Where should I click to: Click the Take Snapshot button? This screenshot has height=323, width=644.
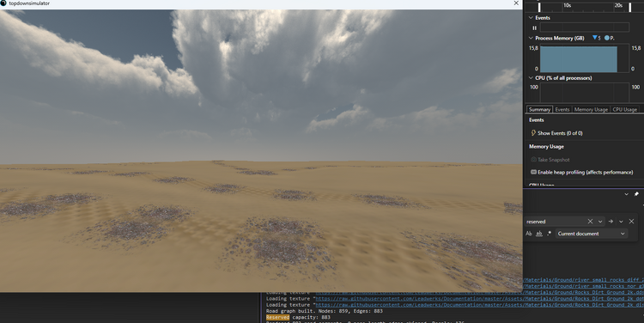[x=553, y=160]
